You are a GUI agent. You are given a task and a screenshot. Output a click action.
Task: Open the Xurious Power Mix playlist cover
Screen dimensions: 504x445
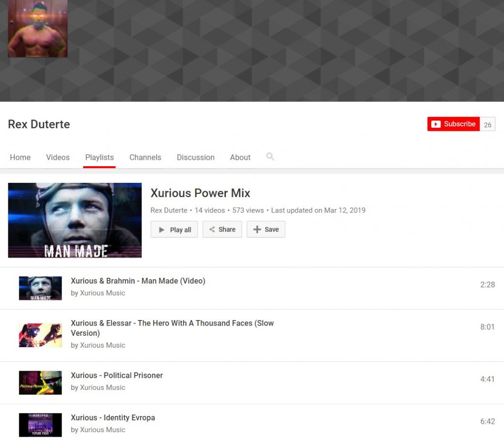click(75, 220)
